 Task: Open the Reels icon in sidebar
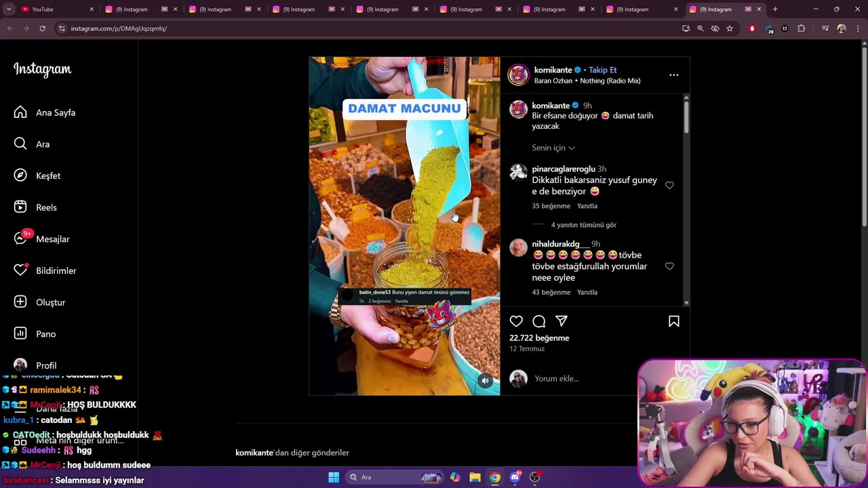(20, 207)
